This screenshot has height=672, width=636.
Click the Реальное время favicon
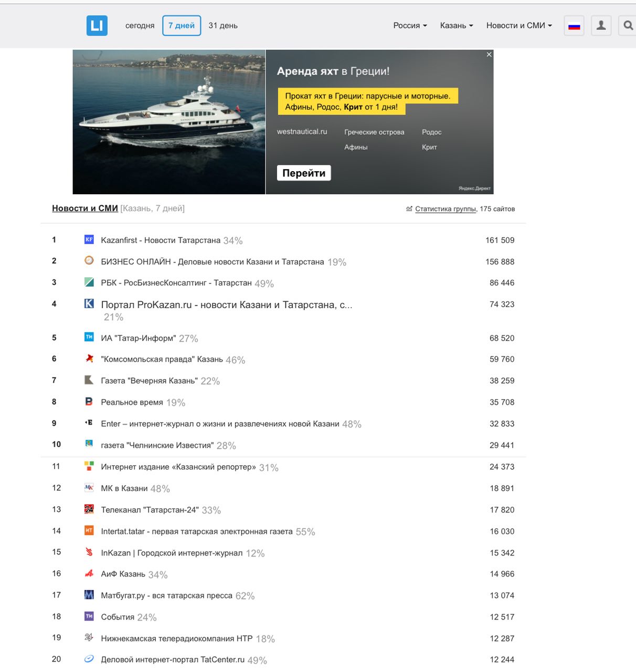pos(89,402)
